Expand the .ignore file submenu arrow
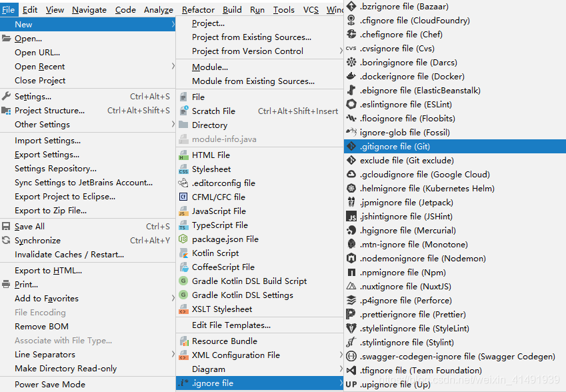 click(341, 383)
